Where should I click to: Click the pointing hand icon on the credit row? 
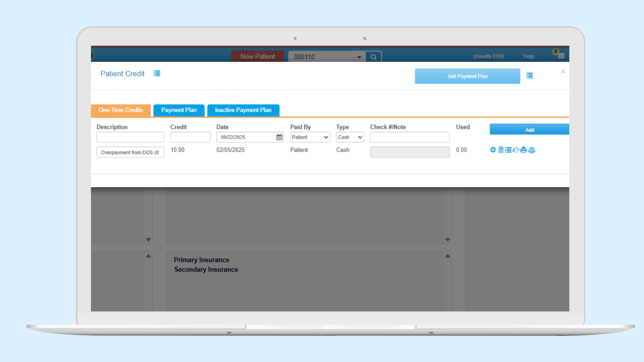(x=516, y=150)
